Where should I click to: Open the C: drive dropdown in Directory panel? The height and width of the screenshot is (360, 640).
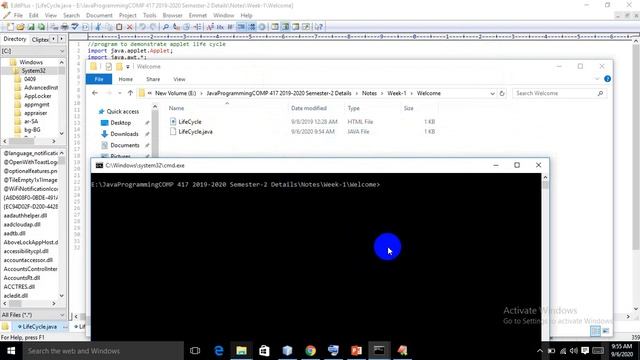tap(62, 51)
